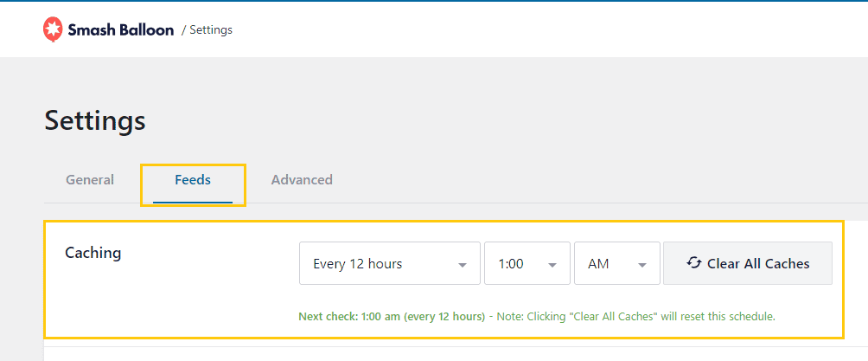Screen dimensions: 868x361
Task: Click the Settings page heading
Action: point(95,120)
